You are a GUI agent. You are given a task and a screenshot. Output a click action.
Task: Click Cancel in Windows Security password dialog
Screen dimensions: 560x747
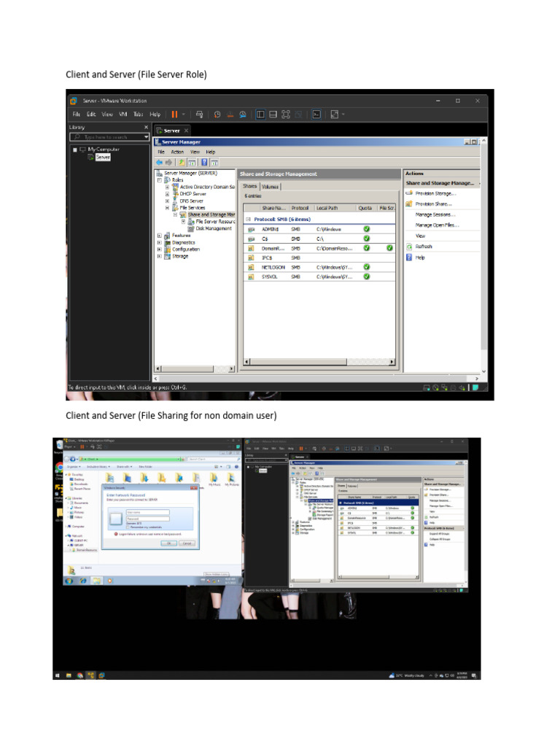187,543
